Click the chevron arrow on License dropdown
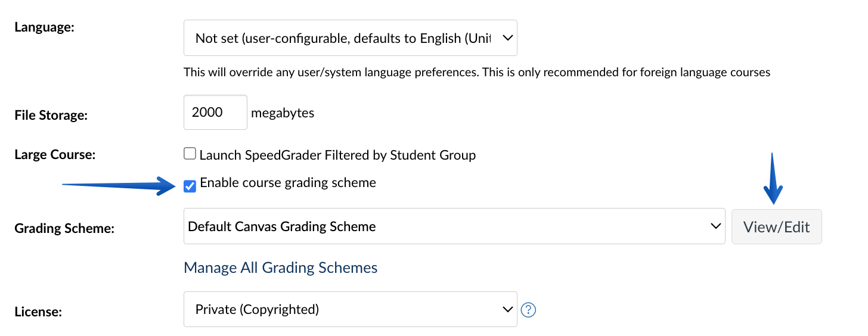Screen dimensions: 868x336 507,309
